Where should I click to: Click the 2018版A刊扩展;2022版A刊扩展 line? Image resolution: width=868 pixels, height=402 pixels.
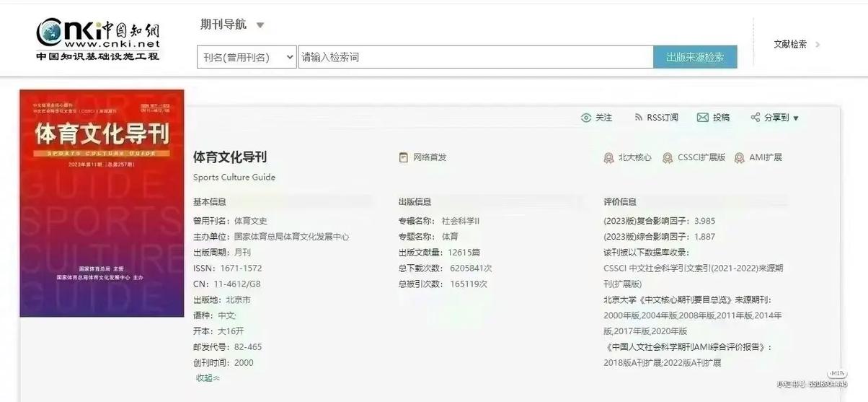click(663, 363)
